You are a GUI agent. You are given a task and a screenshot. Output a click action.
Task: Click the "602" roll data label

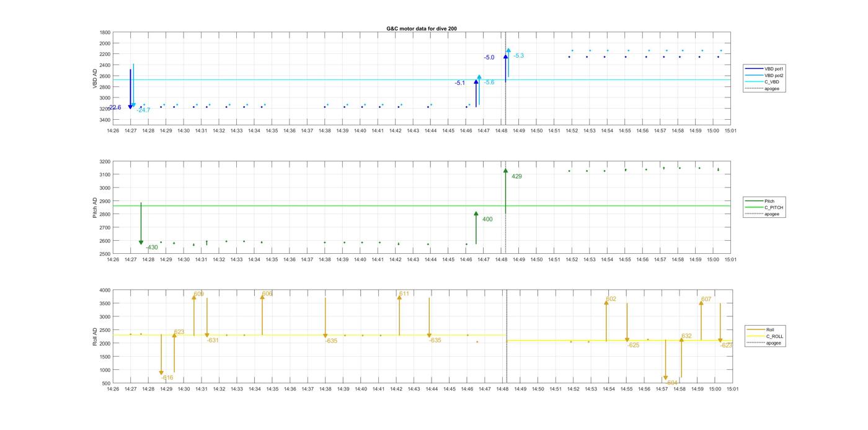pos(611,299)
